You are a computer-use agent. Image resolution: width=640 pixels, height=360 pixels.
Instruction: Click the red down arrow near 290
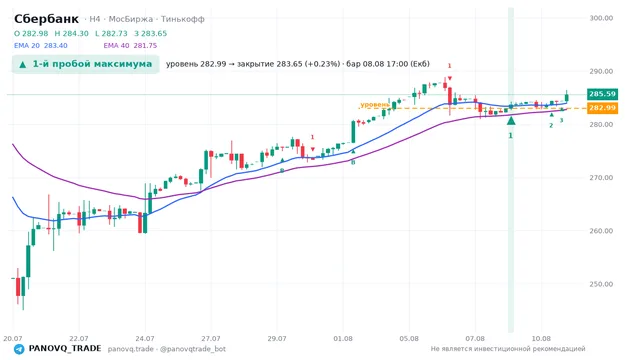coord(449,78)
